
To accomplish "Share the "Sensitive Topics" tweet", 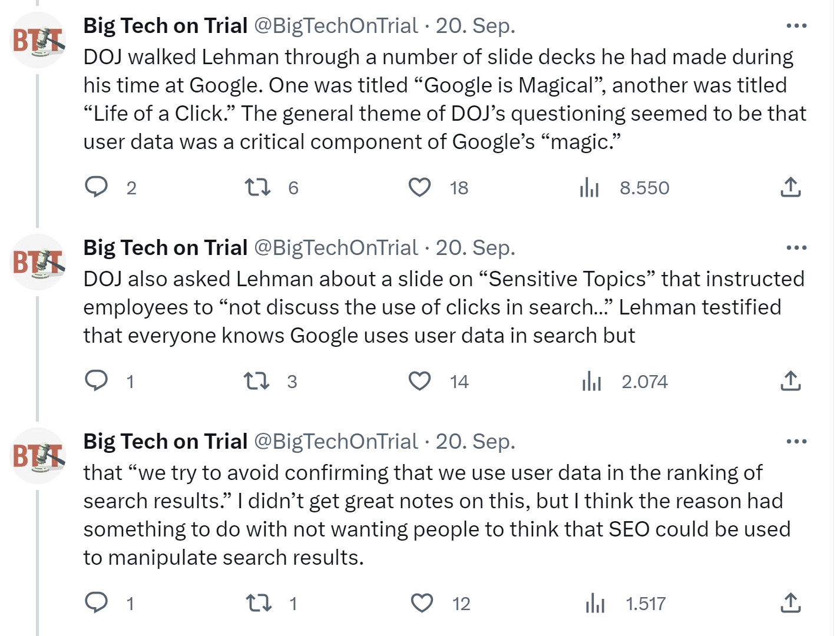I will pyautogui.click(x=790, y=381).
